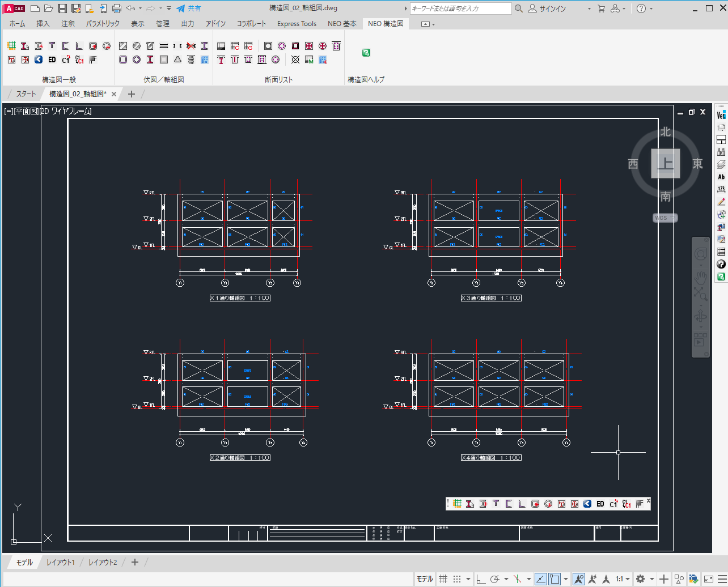Select the hatched square icon in 伏図/軸組図

coord(123,46)
